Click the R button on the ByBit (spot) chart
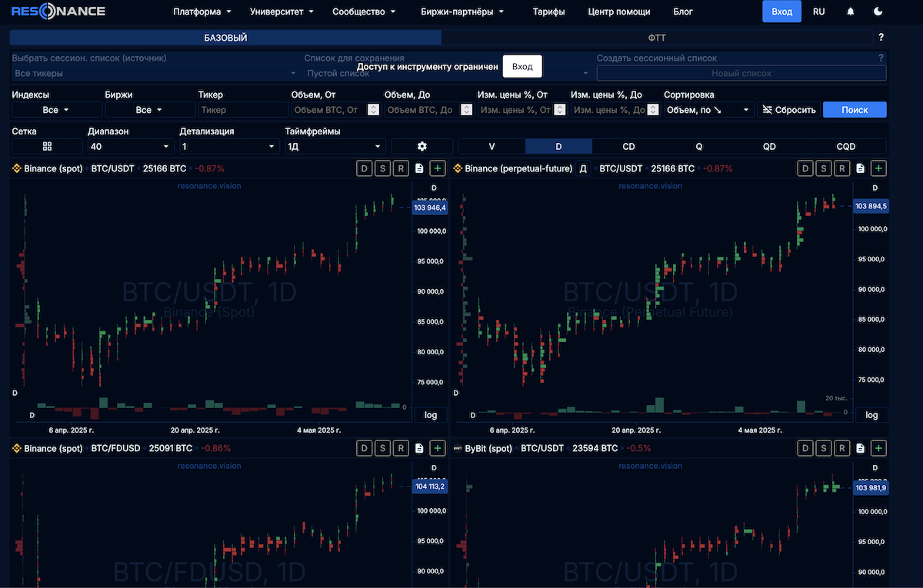The image size is (923, 588). 842,448
